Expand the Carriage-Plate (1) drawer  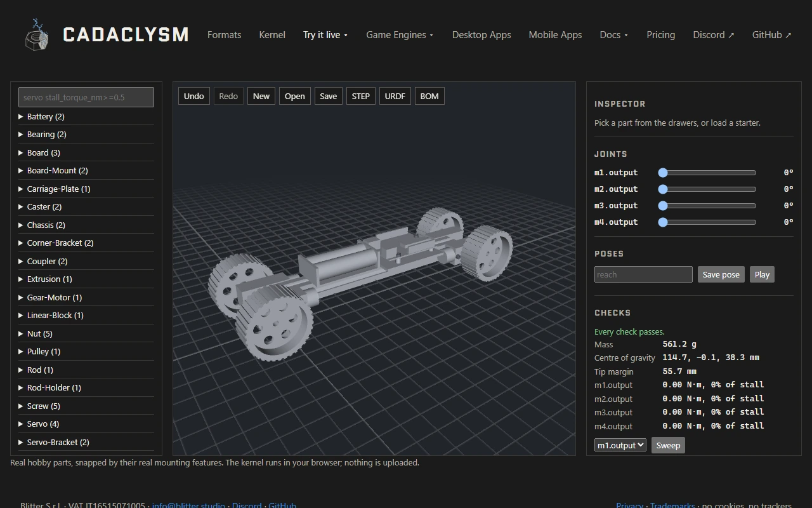[86, 189]
